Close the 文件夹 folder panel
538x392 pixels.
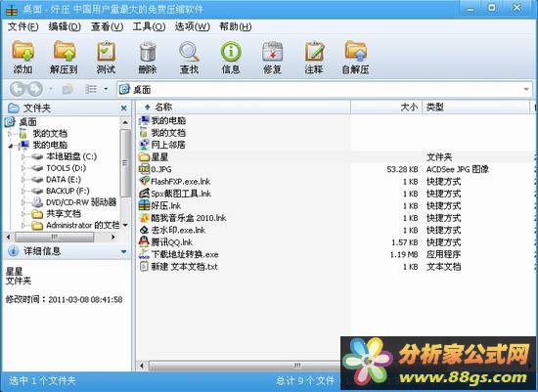point(124,109)
